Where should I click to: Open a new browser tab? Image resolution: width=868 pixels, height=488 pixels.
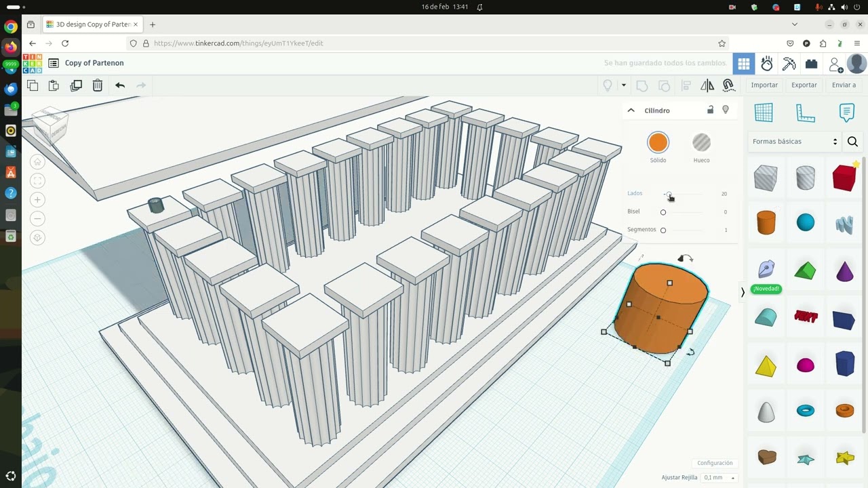pos(153,24)
